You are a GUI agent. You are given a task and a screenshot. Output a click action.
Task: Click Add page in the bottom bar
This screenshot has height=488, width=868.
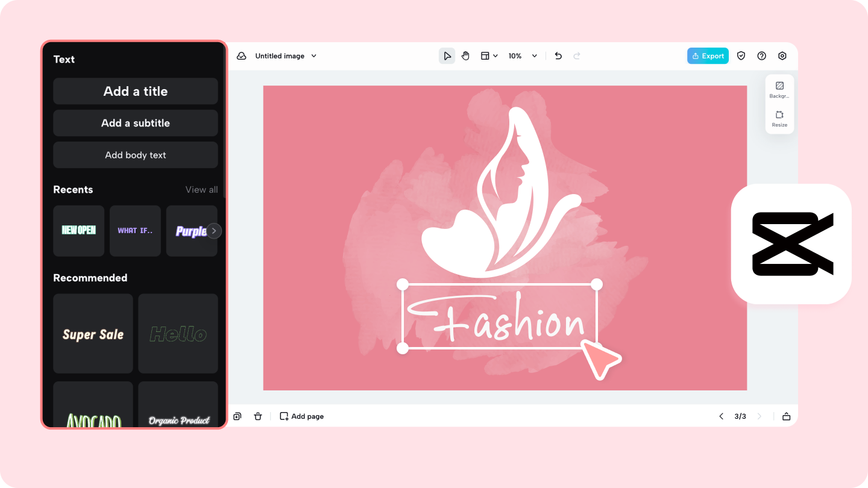click(x=301, y=416)
